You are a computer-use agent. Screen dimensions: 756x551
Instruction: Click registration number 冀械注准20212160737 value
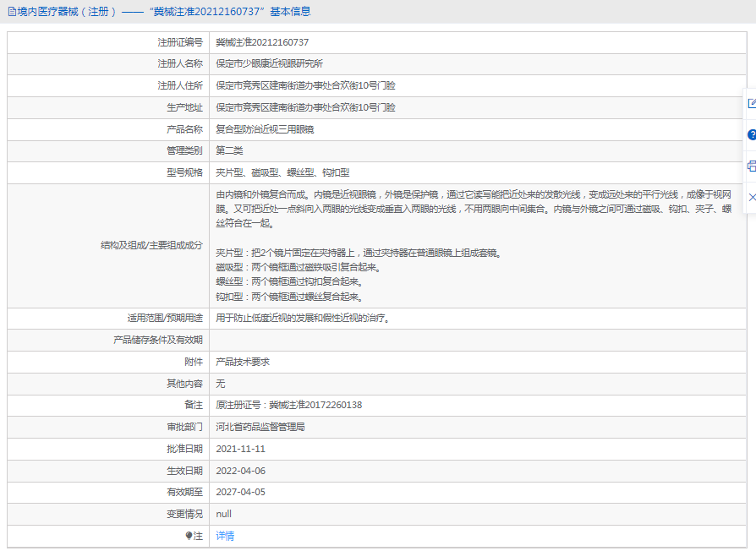[262, 42]
